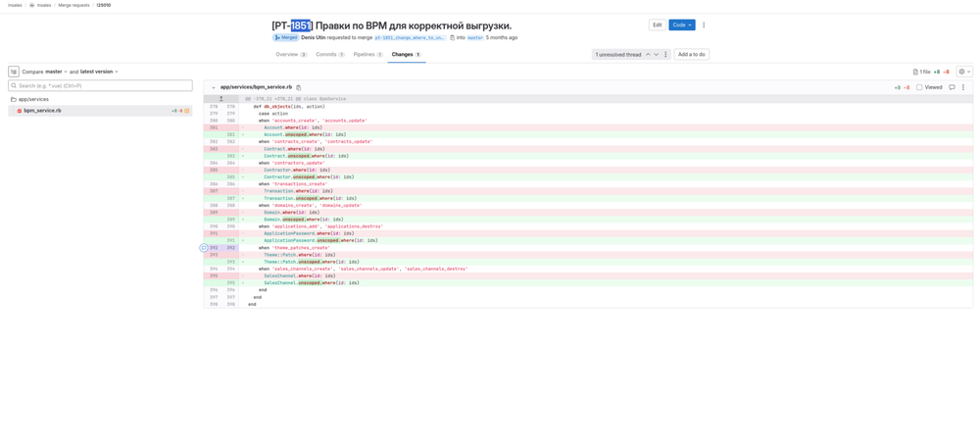Collapse the bpm_service.rb diff
Viewport: 980px width, 445px height.
[x=214, y=87]
